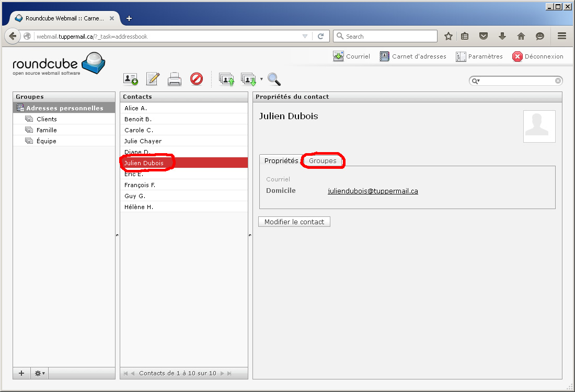This screenshot has width=575, height=392.
Task: Open the juliendubois@tuppermail.ca email link
Action: tap(373, 191)
